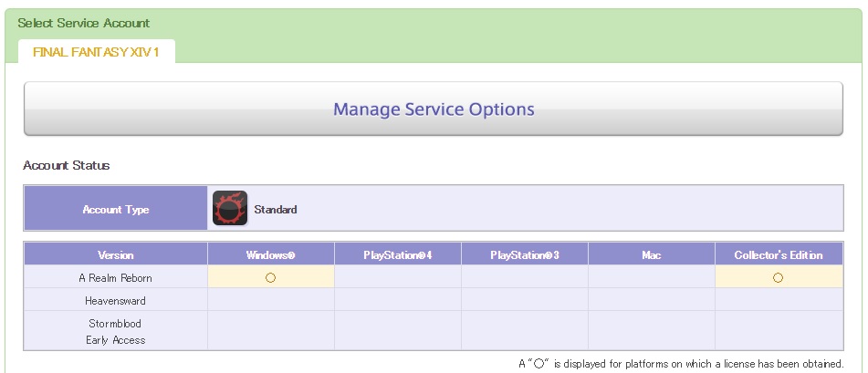The width and height of the screenshot is (868, 373).
Task: Select the Heavensward row label
Action: click(116, 301)
